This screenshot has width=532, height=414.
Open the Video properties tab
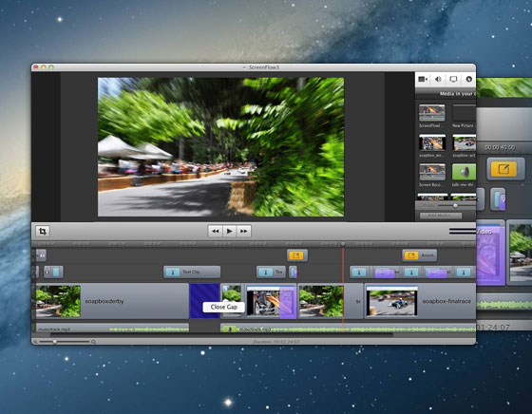tap(423, 79)
